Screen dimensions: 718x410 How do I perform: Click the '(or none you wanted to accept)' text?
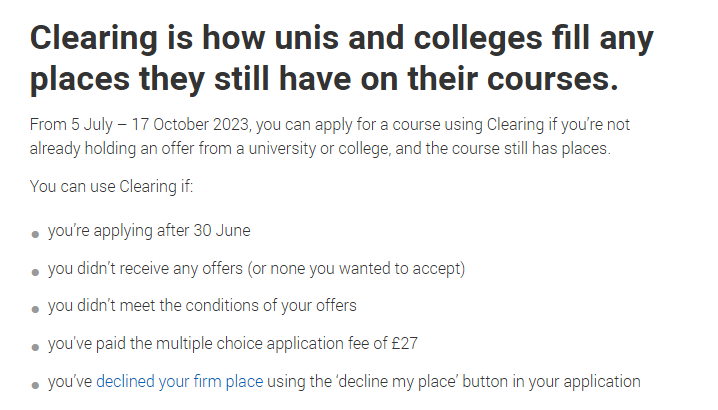tap(356, 268)
